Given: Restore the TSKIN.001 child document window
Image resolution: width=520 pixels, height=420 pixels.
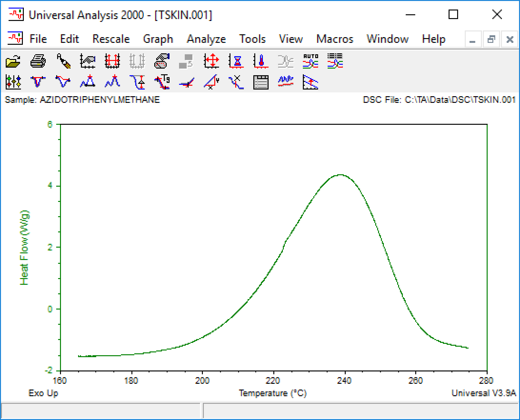Looking at the screenshot, I should click(x=491, y=39).
